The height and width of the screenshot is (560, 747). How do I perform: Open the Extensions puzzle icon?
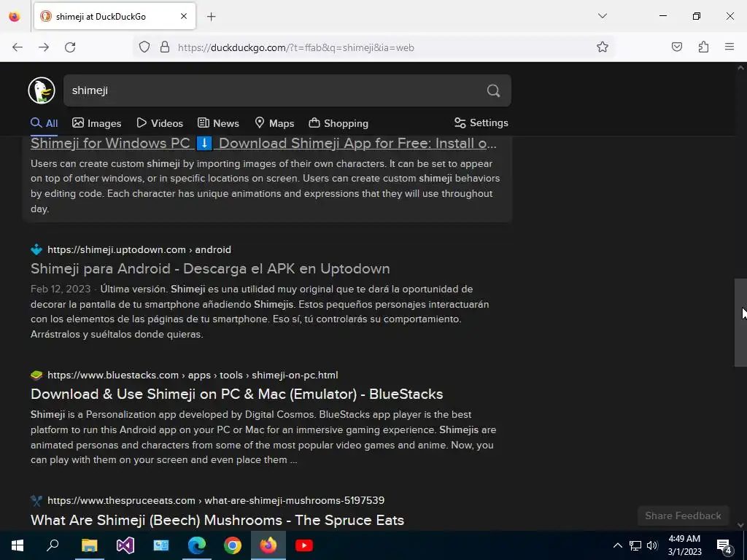point(703,47)
